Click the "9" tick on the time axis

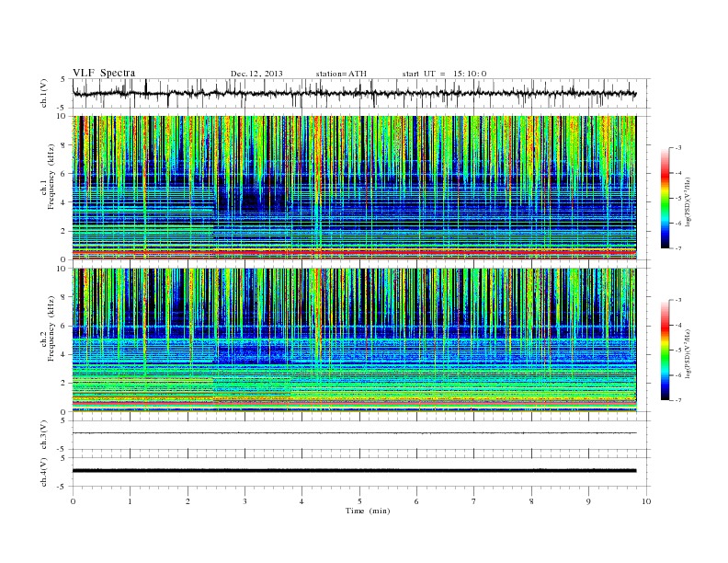tap(588, 501)
